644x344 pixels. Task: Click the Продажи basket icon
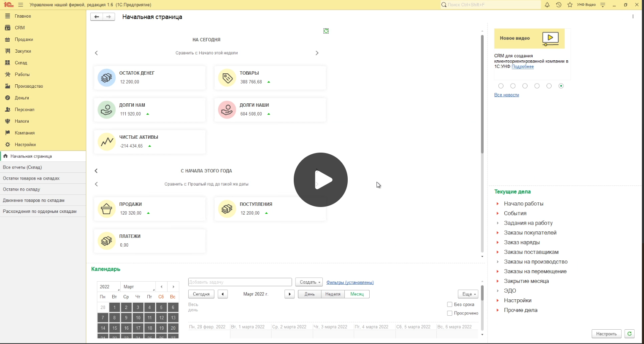coord(107,209)
